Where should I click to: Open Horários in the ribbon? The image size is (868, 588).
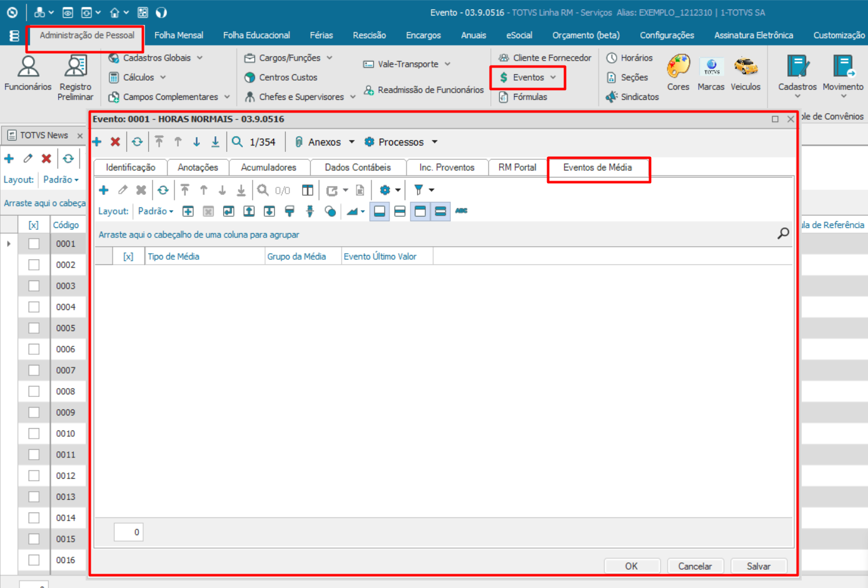(x=630, y=57)
